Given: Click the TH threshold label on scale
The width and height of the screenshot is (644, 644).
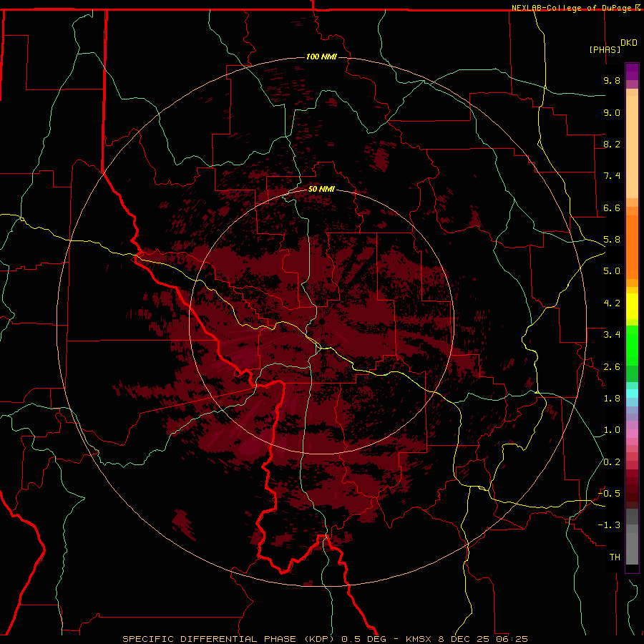Looking at the screenshot, I should 615,557.
